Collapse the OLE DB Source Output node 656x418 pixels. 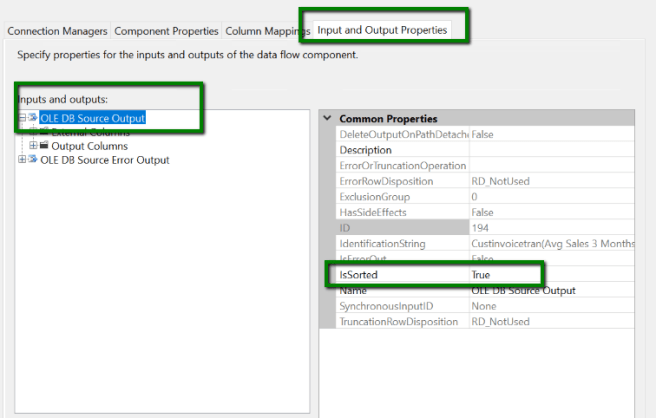point(22,118)
